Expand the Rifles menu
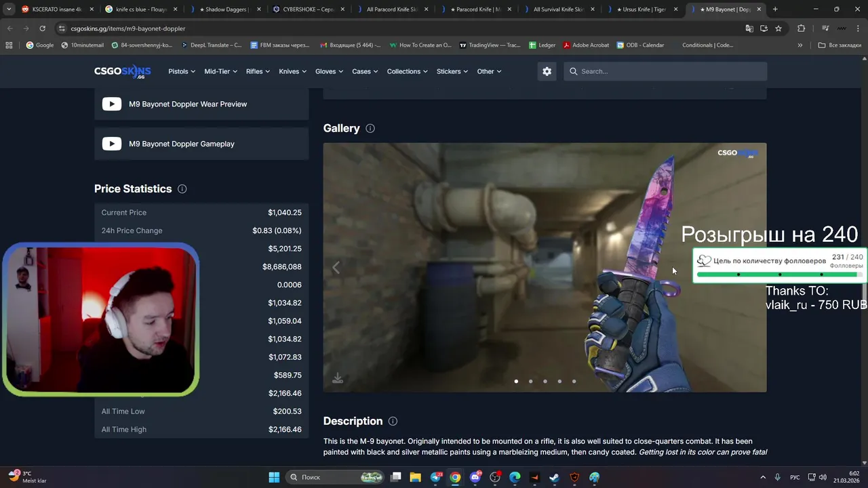This screenshot has width=868, height=488. pos(258,71)
